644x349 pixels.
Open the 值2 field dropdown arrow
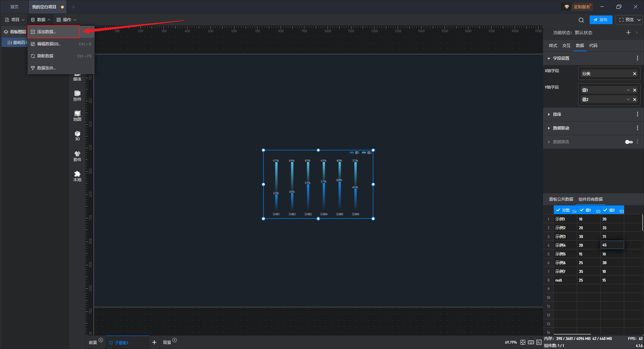coord(628,100)
